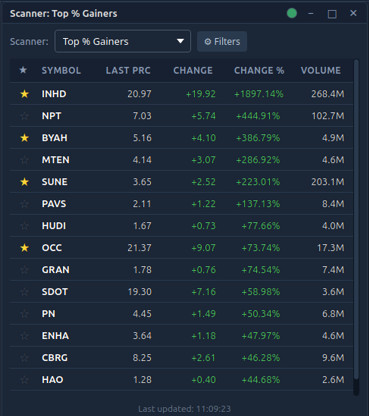Select the PAVS symbol

54,204
